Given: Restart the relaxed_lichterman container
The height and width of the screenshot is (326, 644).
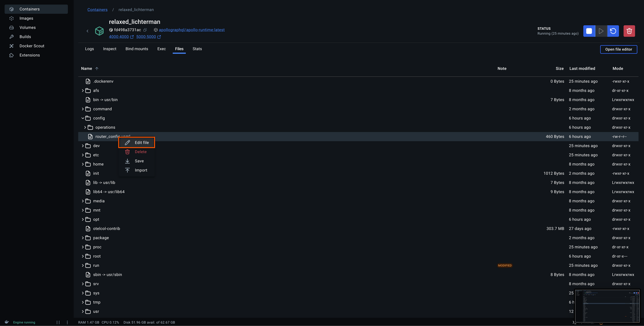Looking at the screenshot, I should pyautogui.click(x=613, y=31).
